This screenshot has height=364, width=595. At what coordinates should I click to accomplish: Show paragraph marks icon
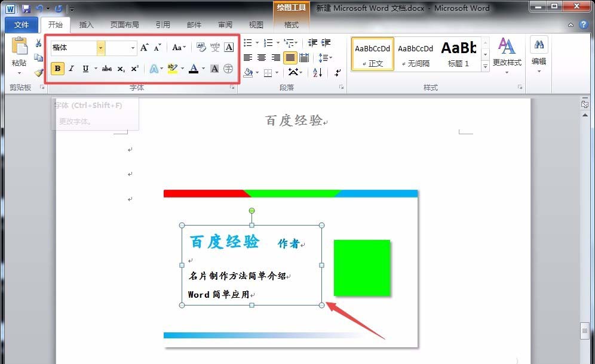click(338, 72)
